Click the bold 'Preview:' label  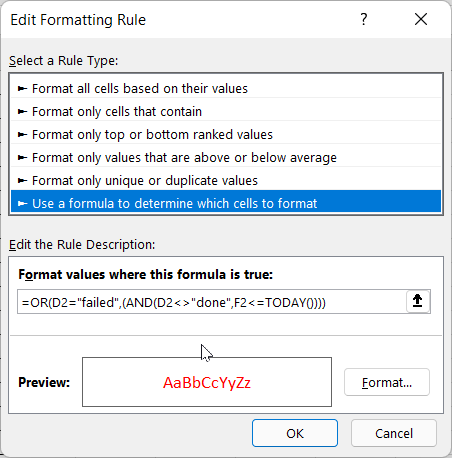(44, 382)
